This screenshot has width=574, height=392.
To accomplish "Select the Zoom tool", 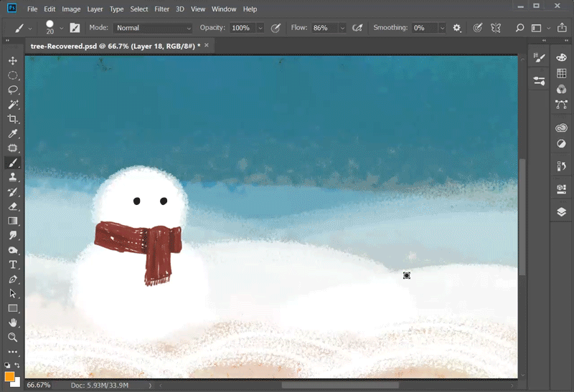I will tap(13, 337).
